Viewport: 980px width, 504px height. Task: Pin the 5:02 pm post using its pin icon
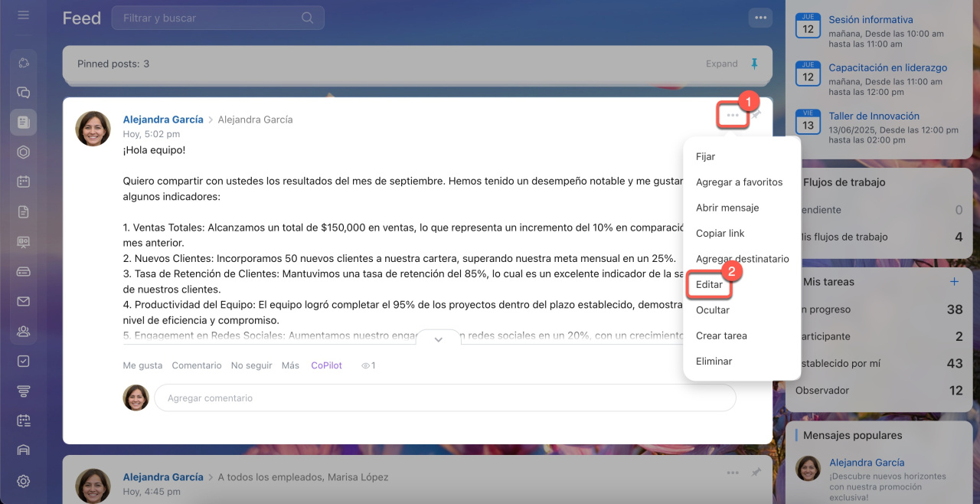756,115
